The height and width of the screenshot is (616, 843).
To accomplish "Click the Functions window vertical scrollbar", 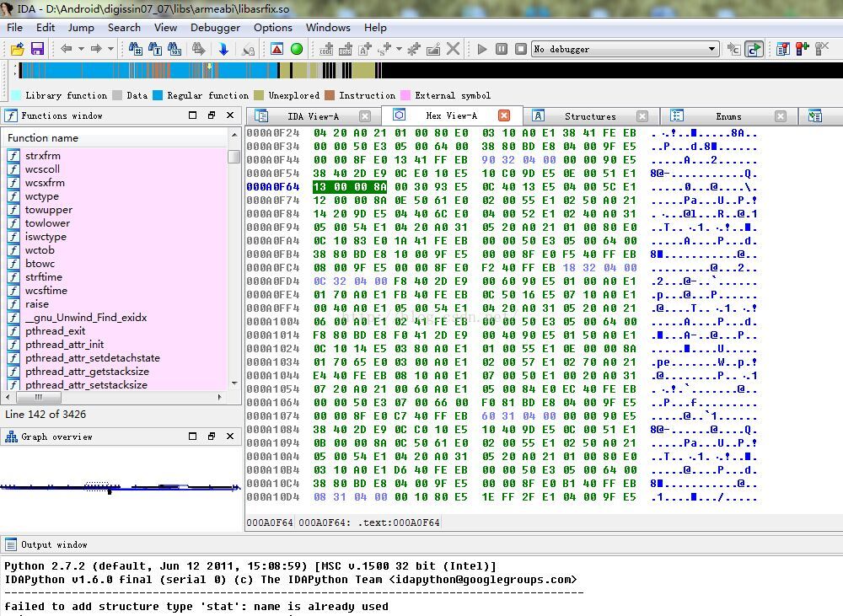I will [x=234, y=270].
